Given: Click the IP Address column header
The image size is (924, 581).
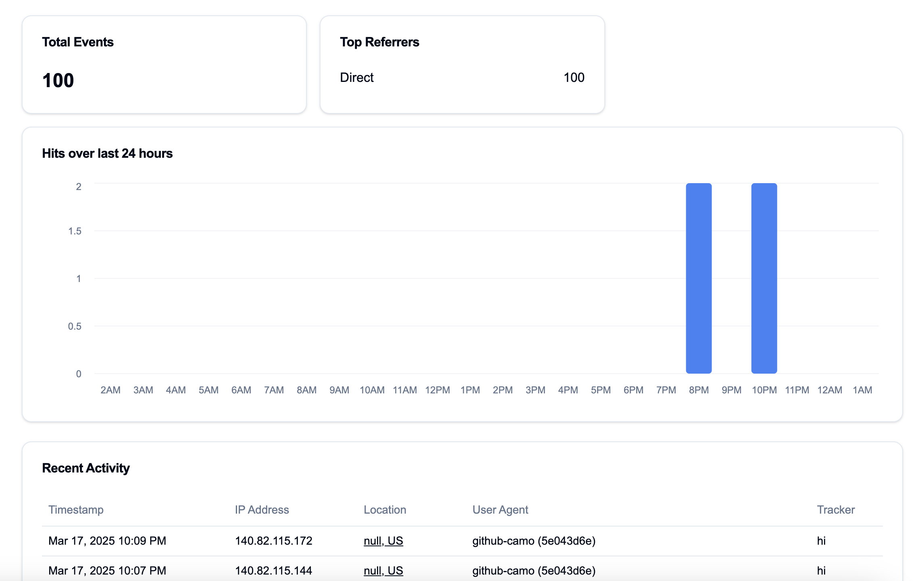Looking at the screenshot, I should click(x=262, y=510).
